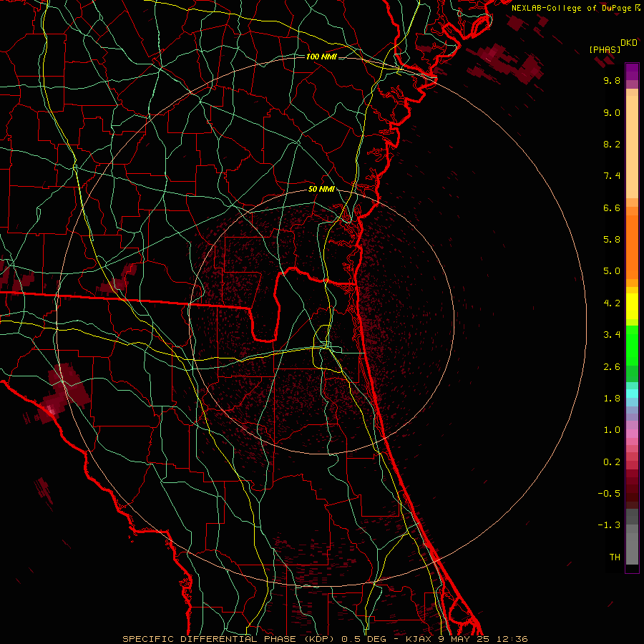Click the purple top segment of the color bar
This screenshot has height=644, width=644.
[632, 72]
